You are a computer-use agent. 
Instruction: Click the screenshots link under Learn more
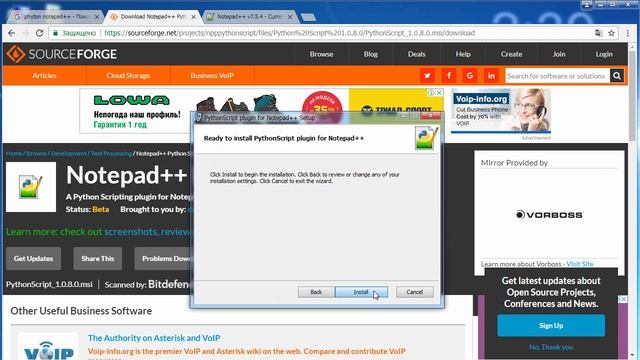131,232
